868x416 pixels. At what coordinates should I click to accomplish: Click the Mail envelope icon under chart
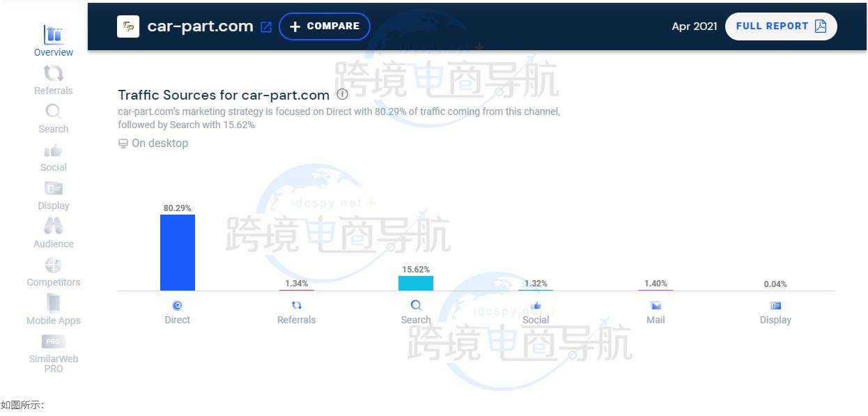(656, 305)
